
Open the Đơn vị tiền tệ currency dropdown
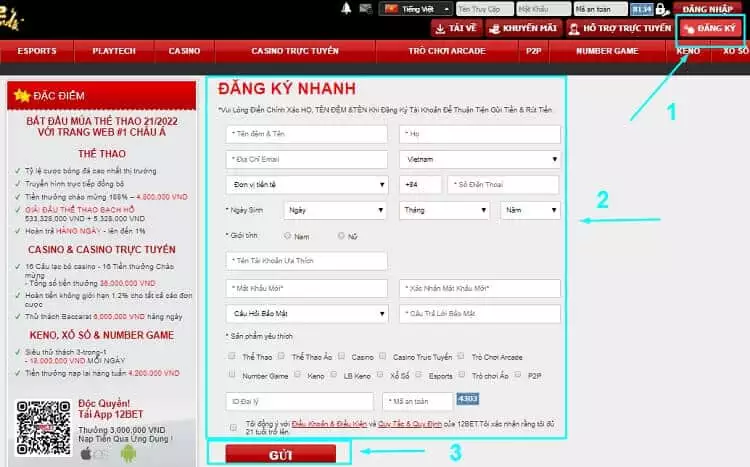[307, 185]
